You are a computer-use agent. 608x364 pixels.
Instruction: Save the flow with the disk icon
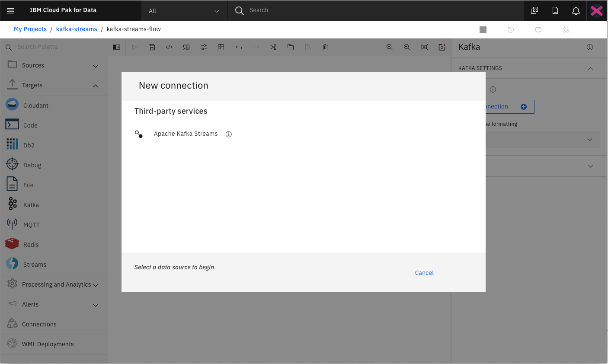[152, 47]
